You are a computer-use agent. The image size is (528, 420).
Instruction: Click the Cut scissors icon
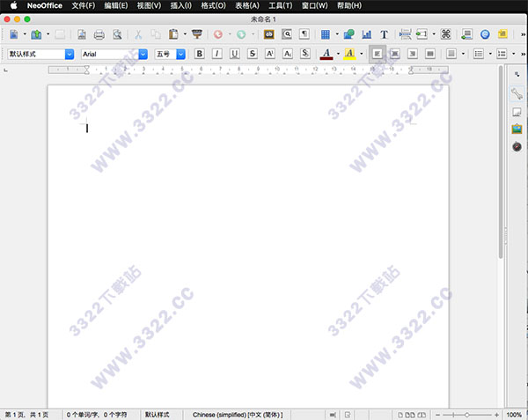(138, 34)
